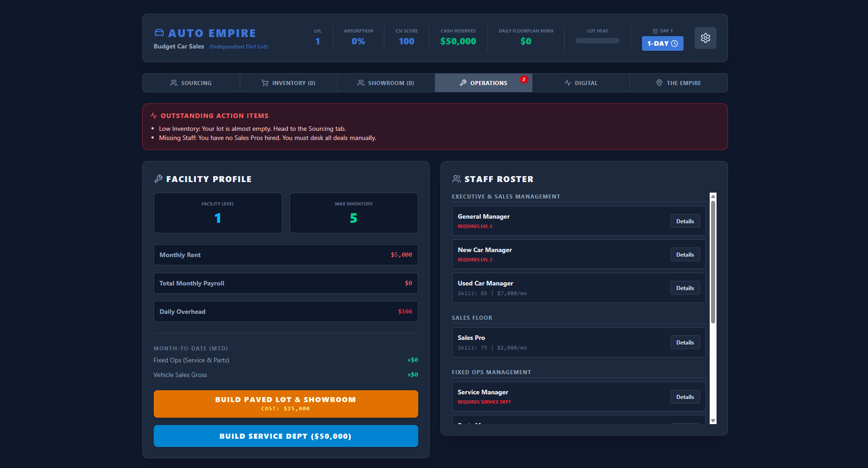Image resolution: width=868 pixels, height=468 pixels.
Task: Click the red notification badge on Operations
Action: [524, 79]
